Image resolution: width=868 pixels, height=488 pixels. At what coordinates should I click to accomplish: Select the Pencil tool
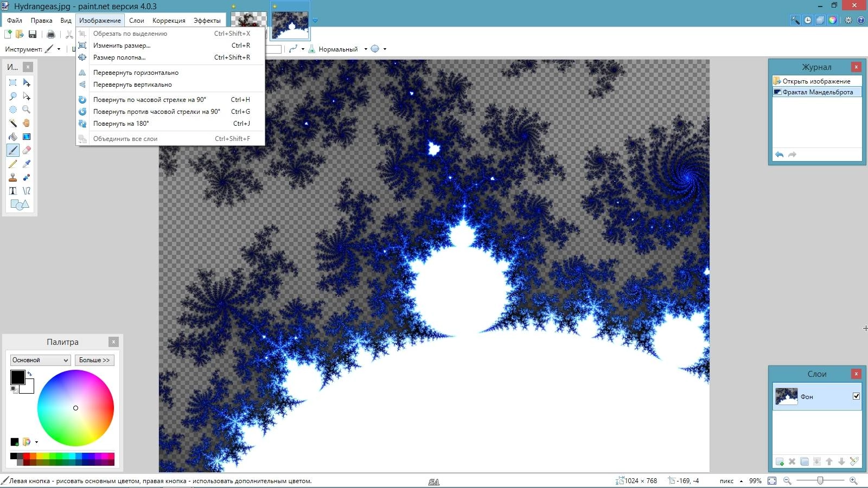tap(13, 164)
